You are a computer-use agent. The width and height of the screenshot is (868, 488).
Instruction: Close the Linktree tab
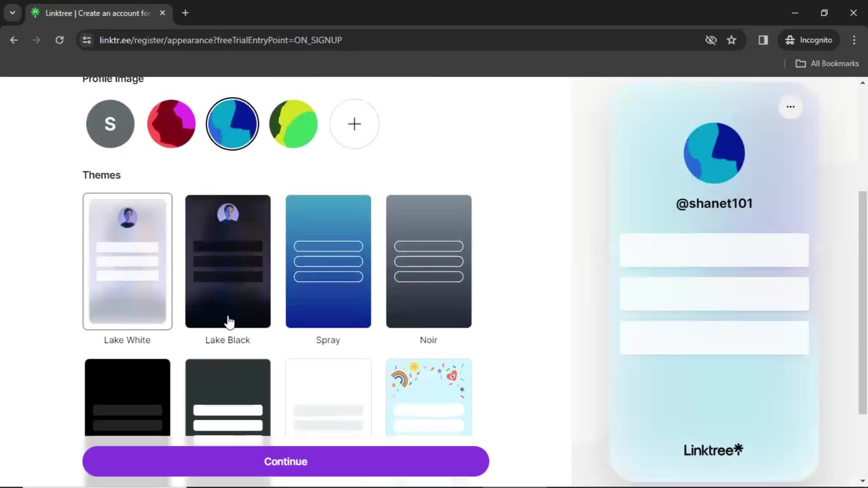pyautogui.click(x=162, y=13)
